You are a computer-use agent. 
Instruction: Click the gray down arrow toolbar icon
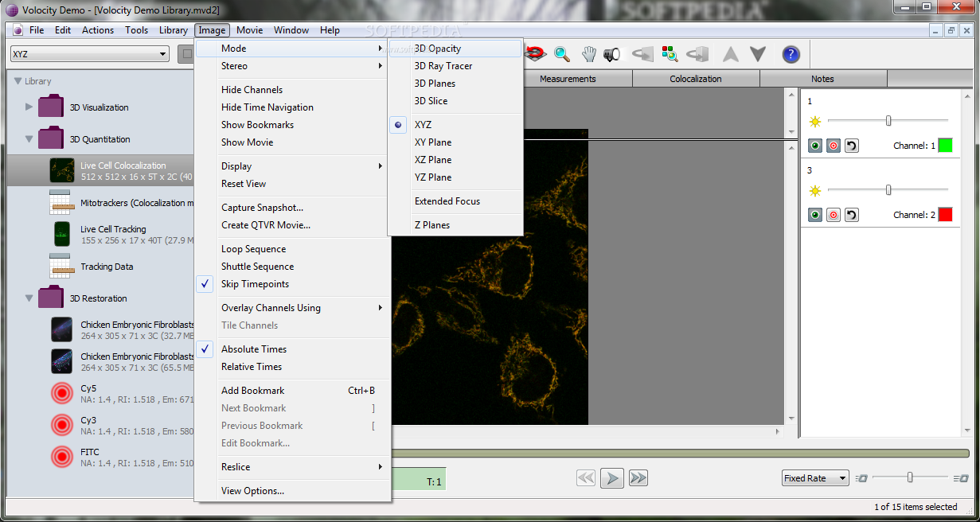click(x=758, y=54)
